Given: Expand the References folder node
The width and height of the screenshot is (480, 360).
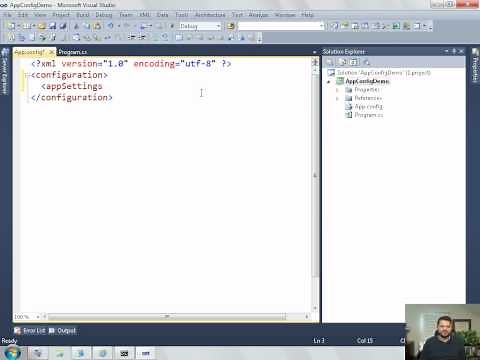Looking at the screenshot, I should (x=337, y=98).
